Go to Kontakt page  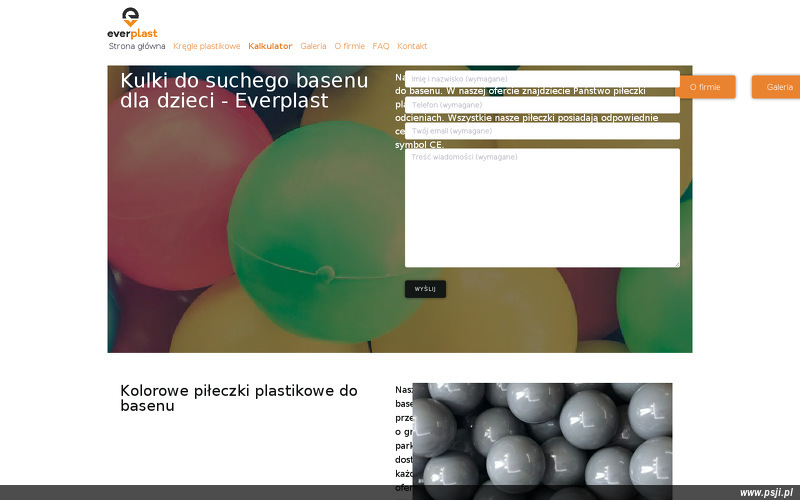[412, 46]
